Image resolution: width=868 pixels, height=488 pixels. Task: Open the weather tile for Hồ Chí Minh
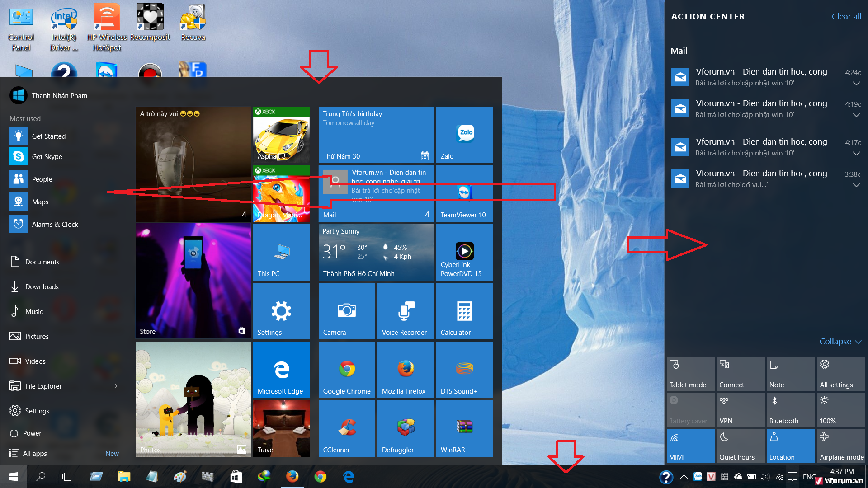(376, 252)
